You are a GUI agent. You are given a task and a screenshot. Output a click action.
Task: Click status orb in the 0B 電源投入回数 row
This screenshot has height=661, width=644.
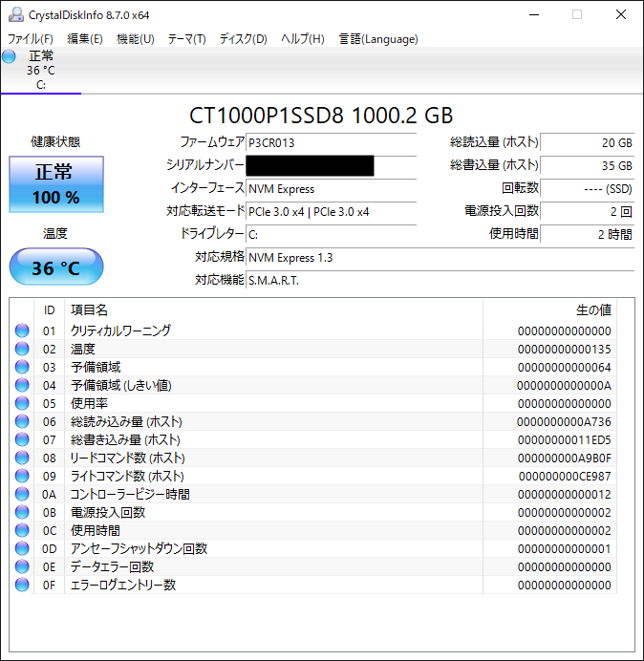click(x=22, y=512)
